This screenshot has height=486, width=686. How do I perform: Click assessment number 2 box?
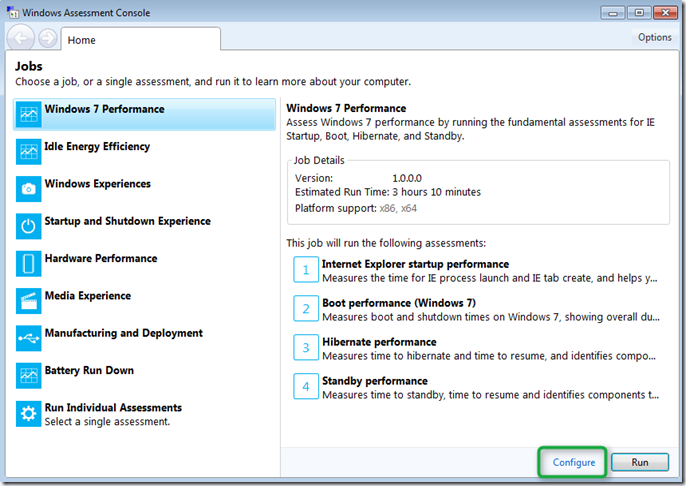(x=306, y=309)
